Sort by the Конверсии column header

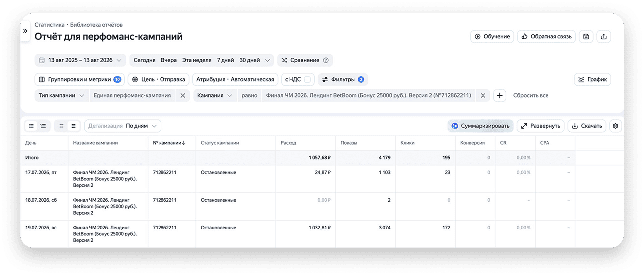click(473, 143)
